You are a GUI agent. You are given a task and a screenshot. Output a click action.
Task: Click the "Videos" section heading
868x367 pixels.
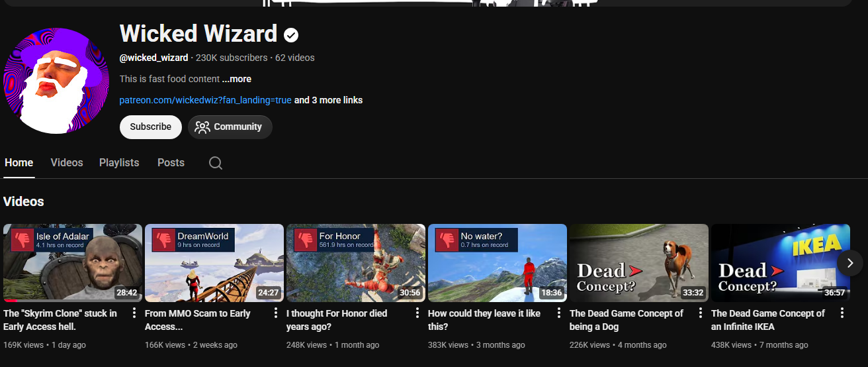point(24,201)
